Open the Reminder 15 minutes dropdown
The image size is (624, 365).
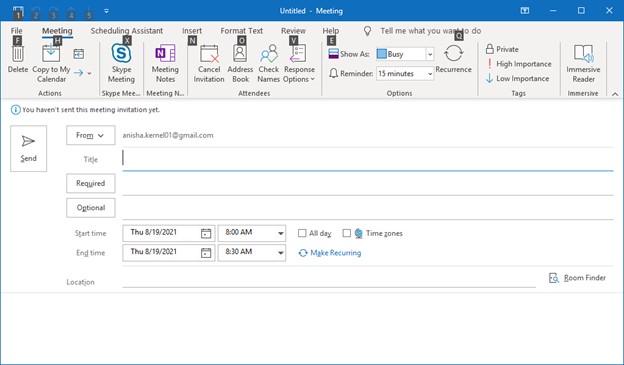pyautogui.click(x=430, y=74)
